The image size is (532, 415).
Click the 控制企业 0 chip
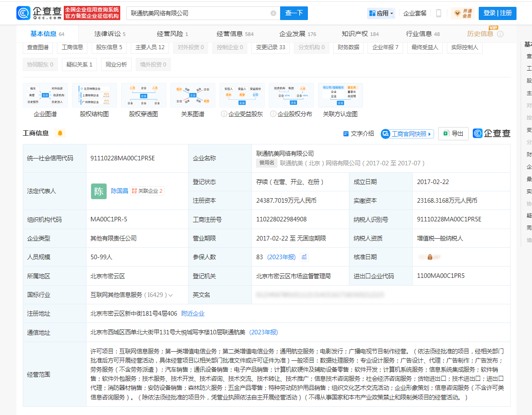[230, 47]
